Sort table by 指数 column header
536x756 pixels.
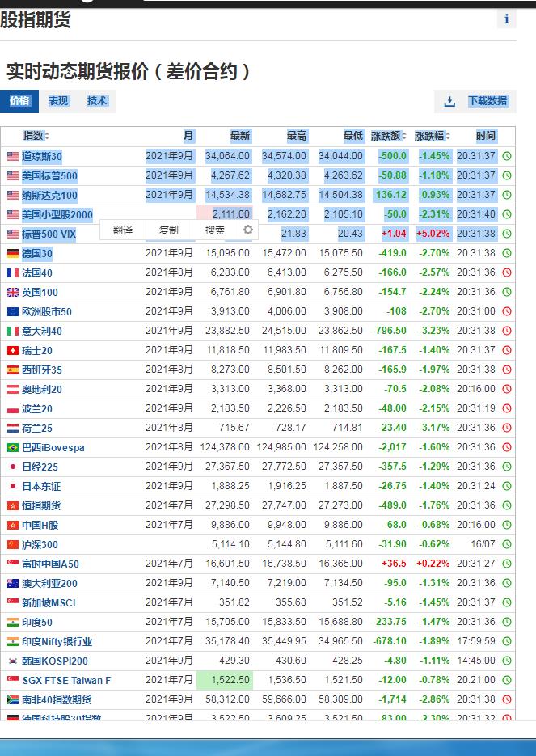[x=36, y=136]
